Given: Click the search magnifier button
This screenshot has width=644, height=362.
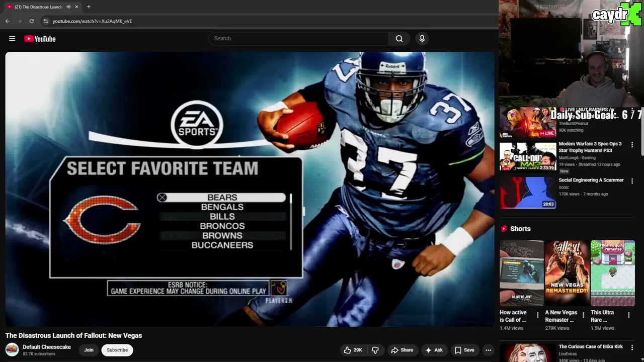Looking at the screenshot, I should 399,39.
